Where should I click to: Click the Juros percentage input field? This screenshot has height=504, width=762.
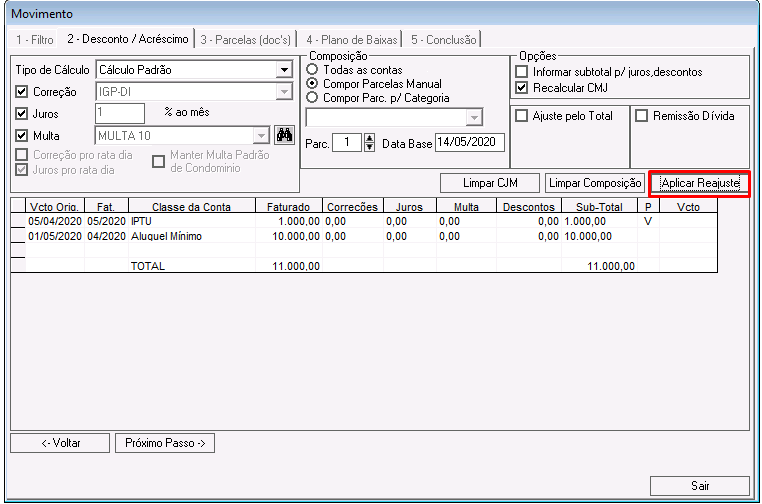tap(120, 113)
